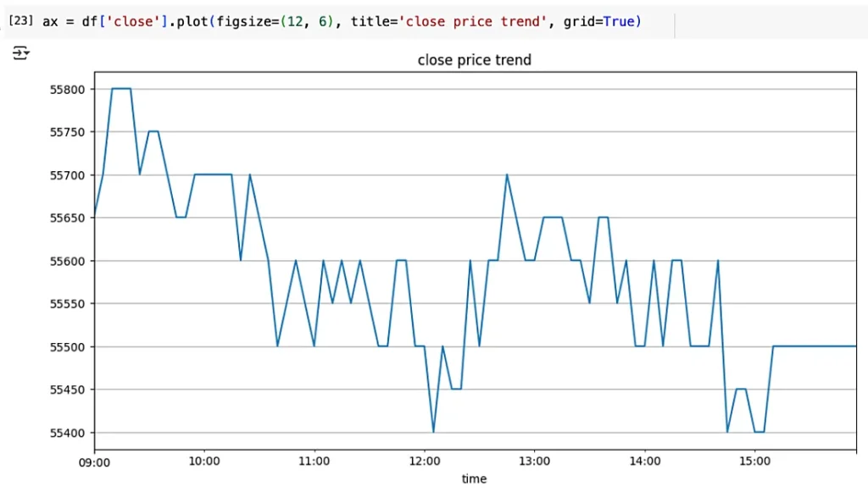Click the output toggle icon beside the cell
The image size is (868, 492).
point(20,53)
